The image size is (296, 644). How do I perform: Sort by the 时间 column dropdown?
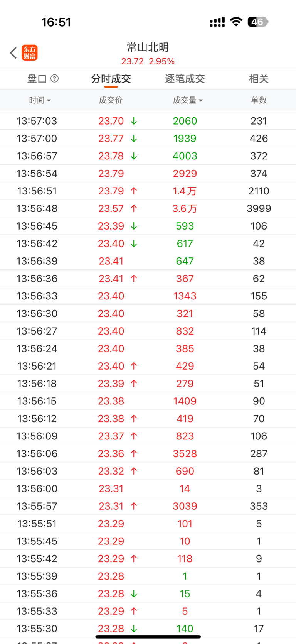40,100
